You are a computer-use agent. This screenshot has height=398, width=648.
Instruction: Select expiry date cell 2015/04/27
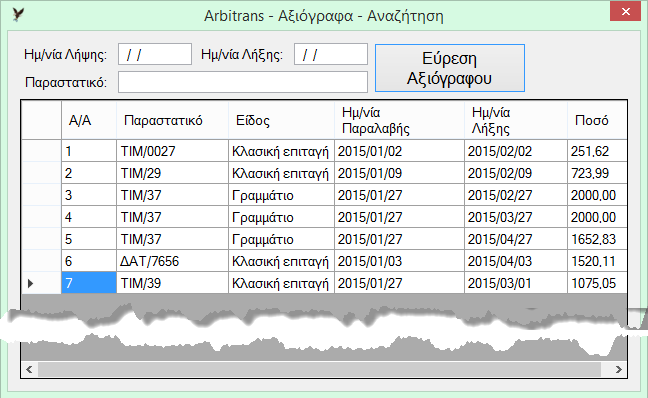pyautogui.click(x=516, y=239)
